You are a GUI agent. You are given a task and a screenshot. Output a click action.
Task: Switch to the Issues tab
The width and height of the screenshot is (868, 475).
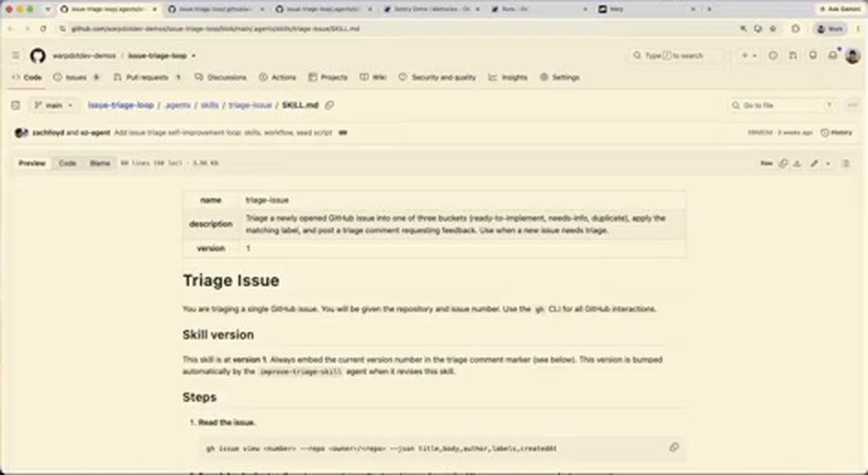coord(76,77)
